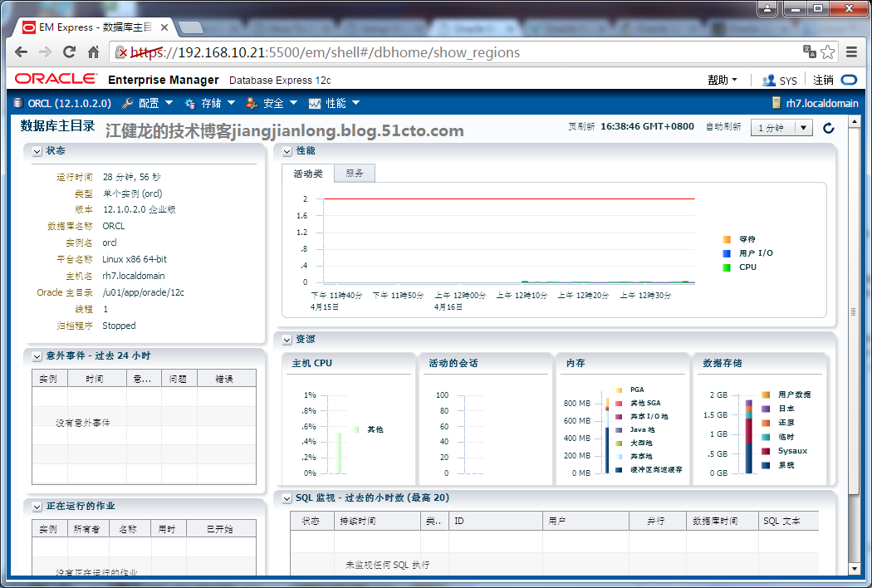872x588 pixels.
Task: Click the 等待 legend swatch
Action: 727,239
